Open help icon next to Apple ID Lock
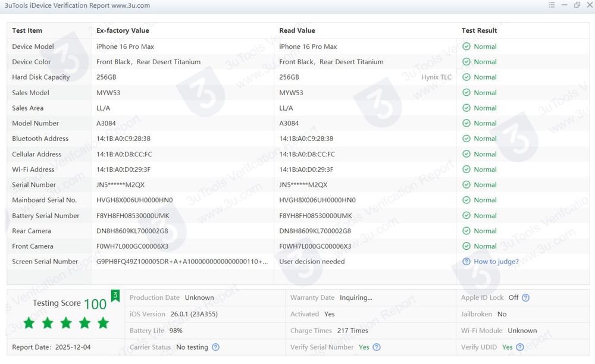Screen dimensions: 595x364 525,297
